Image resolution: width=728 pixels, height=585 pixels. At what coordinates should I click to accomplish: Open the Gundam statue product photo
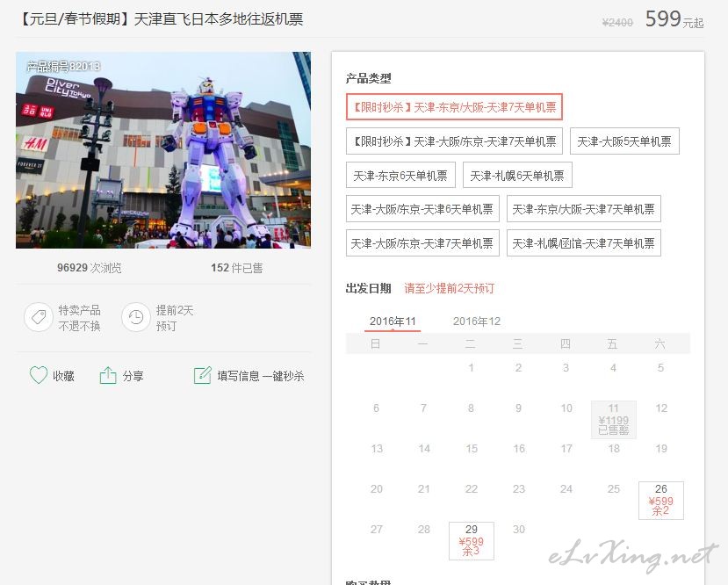163,150
